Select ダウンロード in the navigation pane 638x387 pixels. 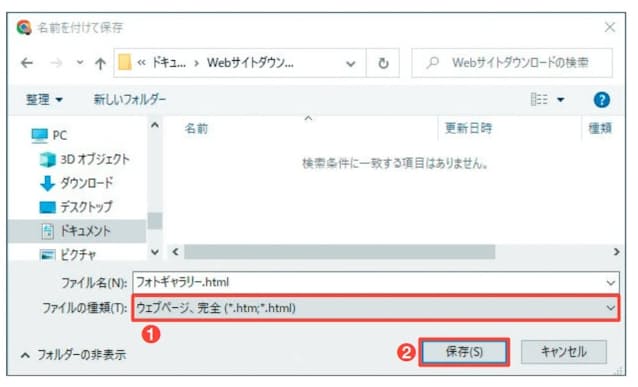[86, 183]
